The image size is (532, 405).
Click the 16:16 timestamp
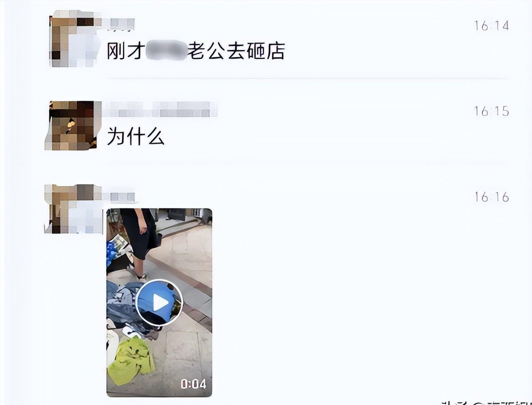[491, 197]
